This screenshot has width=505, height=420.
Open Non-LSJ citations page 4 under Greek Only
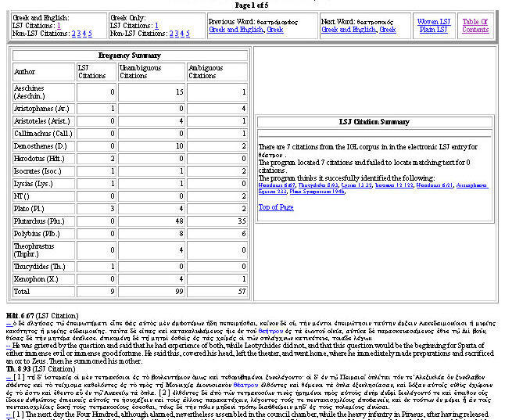pyautogui.click(x=182, y=34)
